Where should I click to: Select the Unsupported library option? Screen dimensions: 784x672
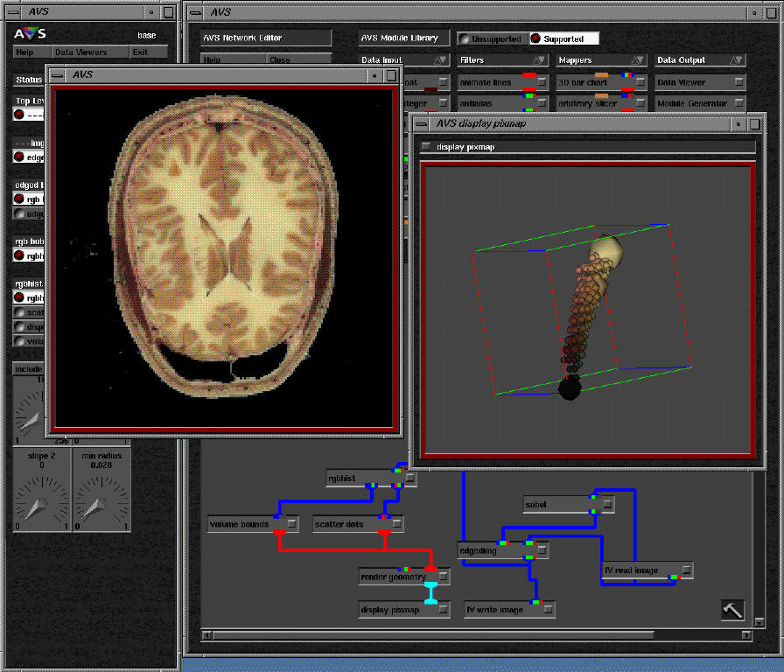[492, 38]
